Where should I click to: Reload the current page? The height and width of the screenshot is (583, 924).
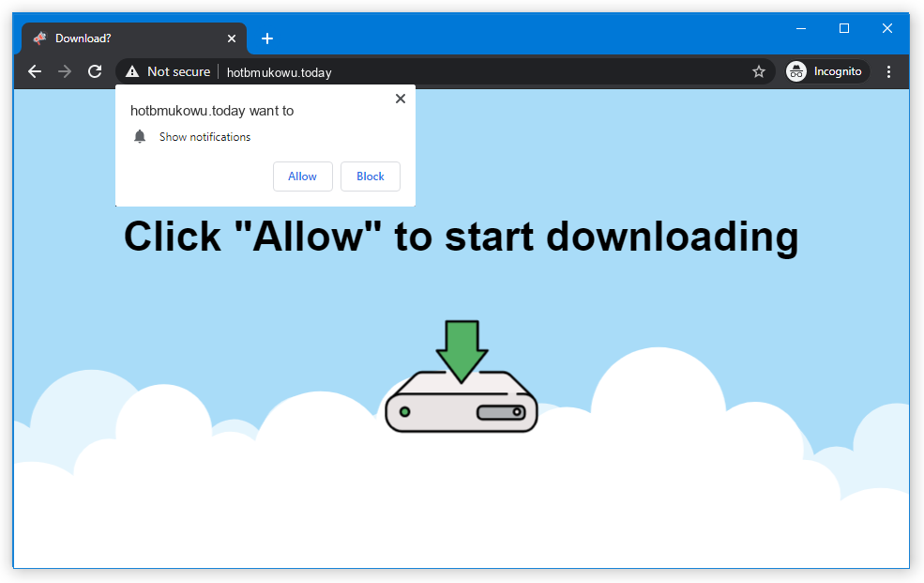point(95,71)
